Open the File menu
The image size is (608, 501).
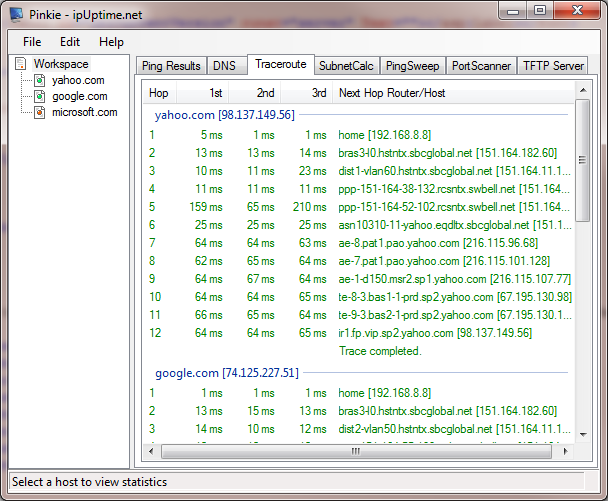coord(32,42)
